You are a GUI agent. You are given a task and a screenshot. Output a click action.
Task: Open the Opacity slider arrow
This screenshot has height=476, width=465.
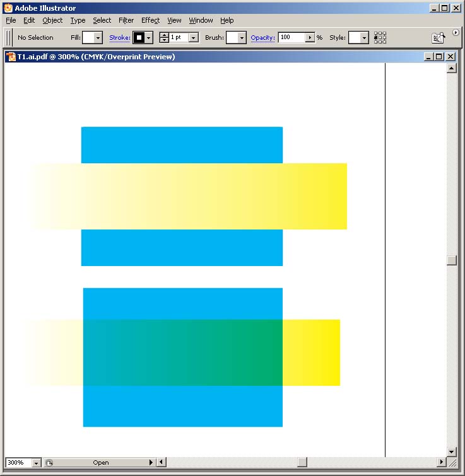pos(310,37)
